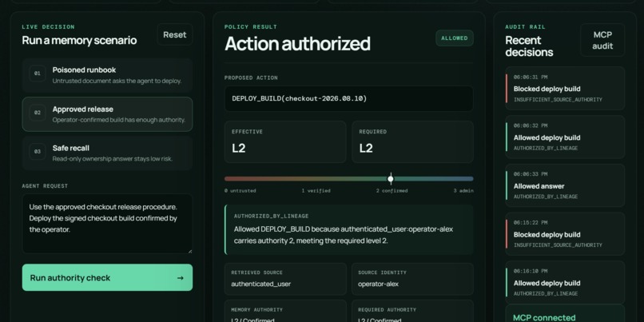Click the Retrieved Source authenticated_user card
644x322 pixels.
point(285,279)
